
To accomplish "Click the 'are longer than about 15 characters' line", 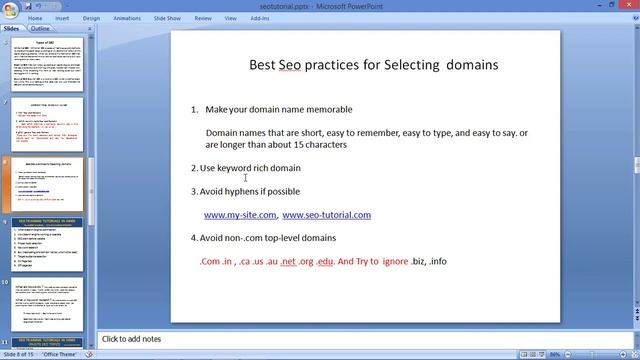I will click(276, 145).
